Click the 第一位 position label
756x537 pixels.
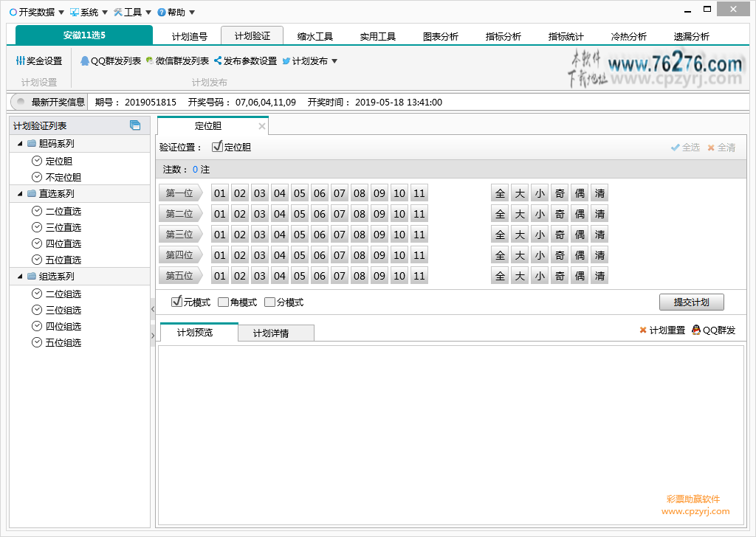coord(180,193)
